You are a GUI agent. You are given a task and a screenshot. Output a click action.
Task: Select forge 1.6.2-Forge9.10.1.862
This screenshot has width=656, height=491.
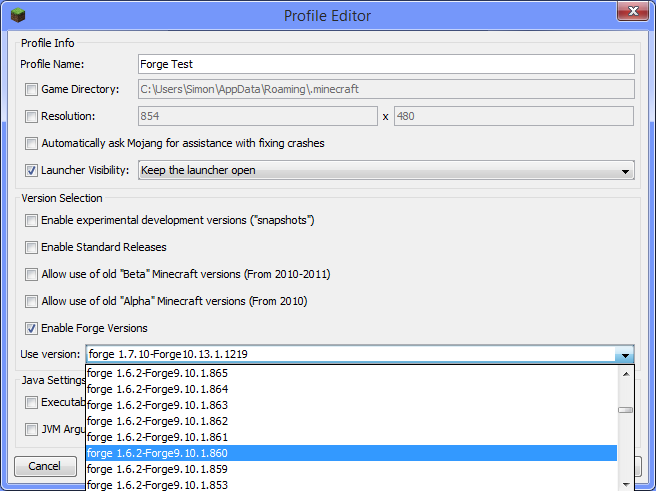(x=351, y=421)
